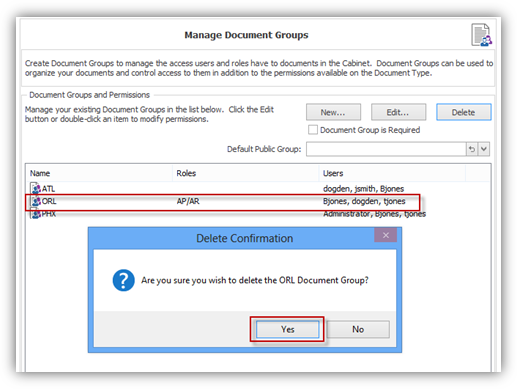517x389 pixels.
Task: Close the Delete Confirmation dialog
Action: click(386, 235)
